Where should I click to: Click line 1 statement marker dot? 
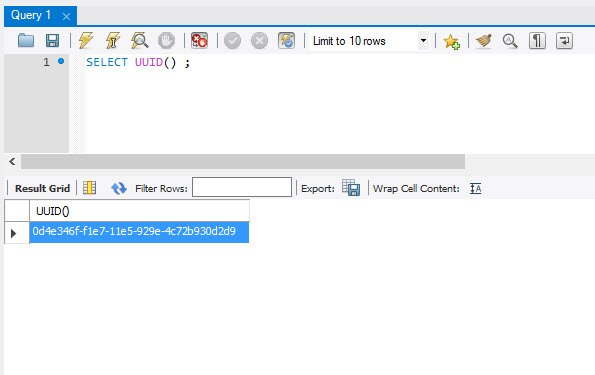pyautogui.click(x=61, y=61)
